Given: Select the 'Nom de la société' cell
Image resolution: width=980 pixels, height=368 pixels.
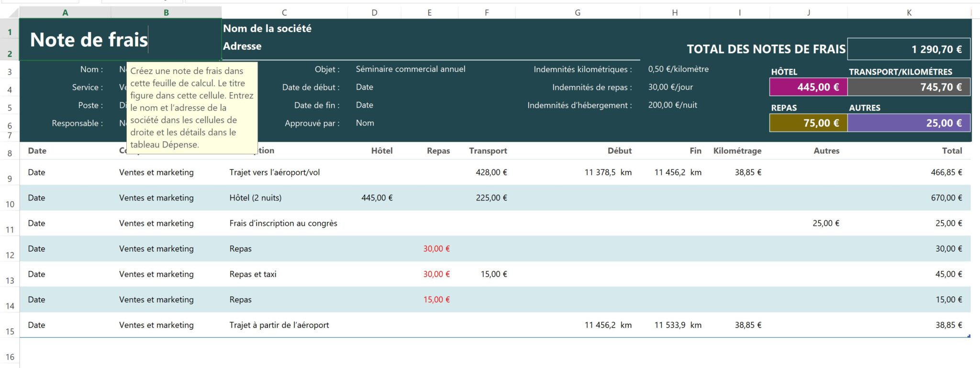Looking at the screenshot, I should 267,29.
